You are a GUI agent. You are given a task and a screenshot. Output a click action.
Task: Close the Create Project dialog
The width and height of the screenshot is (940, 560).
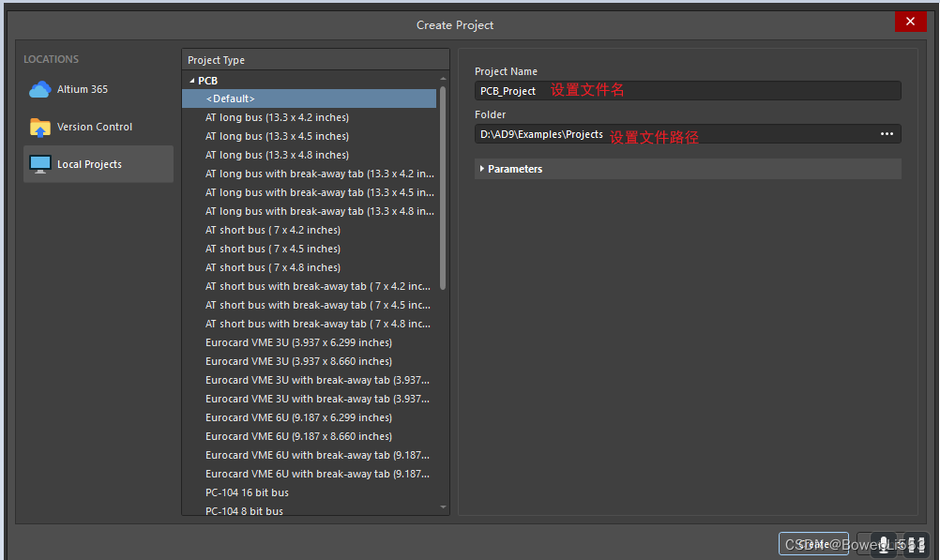click(x=910, y=22)
